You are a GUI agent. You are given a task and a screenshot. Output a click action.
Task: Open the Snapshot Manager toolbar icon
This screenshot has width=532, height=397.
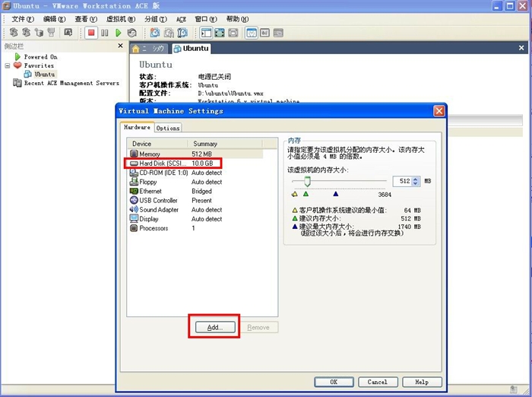tap(182, 33)
